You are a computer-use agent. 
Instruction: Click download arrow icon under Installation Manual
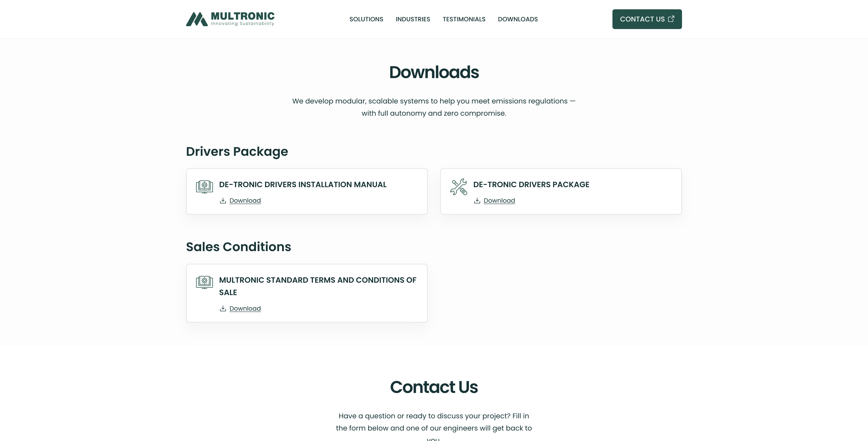point(223,201)
